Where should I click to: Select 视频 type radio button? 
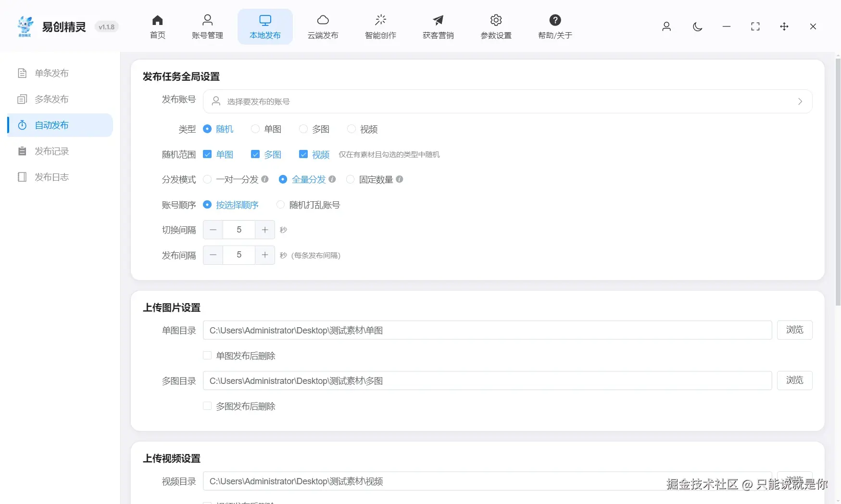351,129
